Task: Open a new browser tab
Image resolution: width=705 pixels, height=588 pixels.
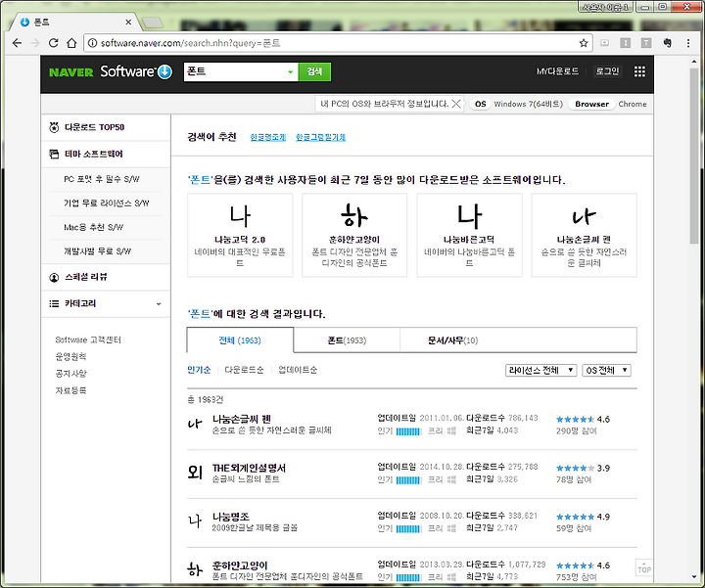Action: (153, 23)
